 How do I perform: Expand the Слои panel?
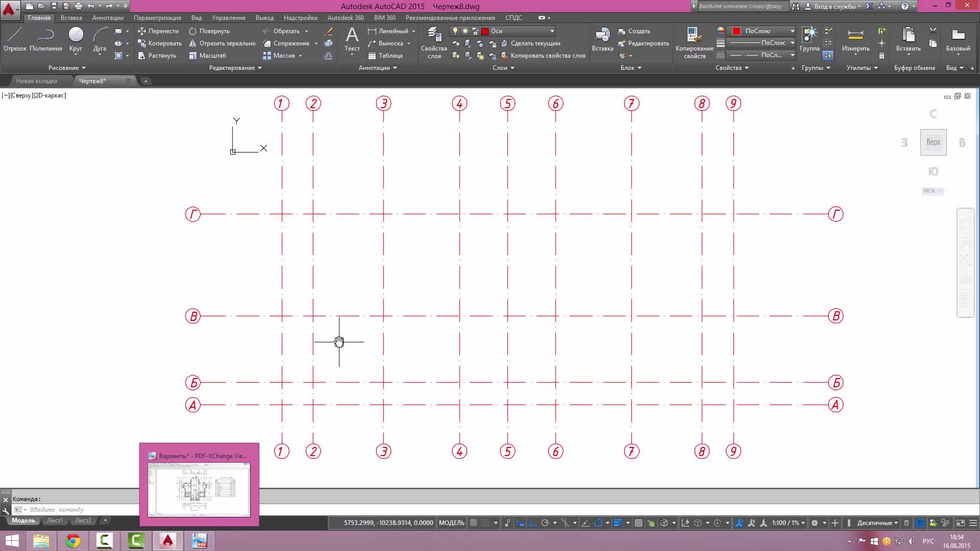[x=503, y=68]
